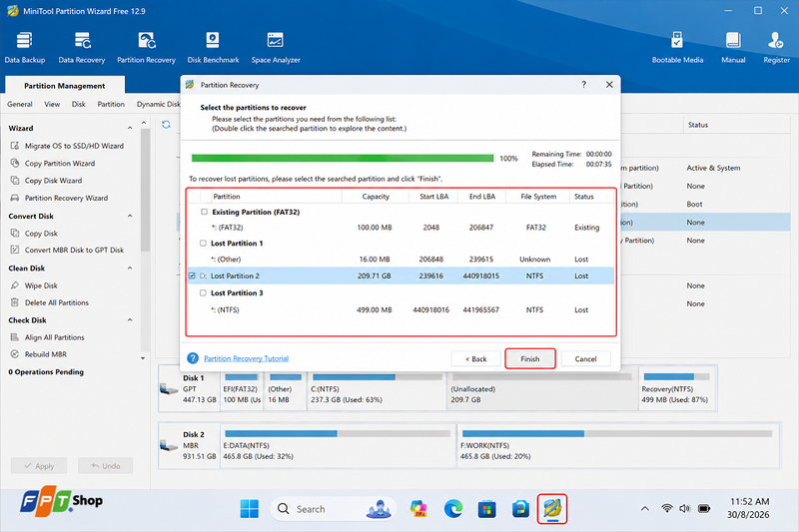Viewport: 799px width, 532px height.
Task: Select Align All Partitions
Action: click(47, 337)
